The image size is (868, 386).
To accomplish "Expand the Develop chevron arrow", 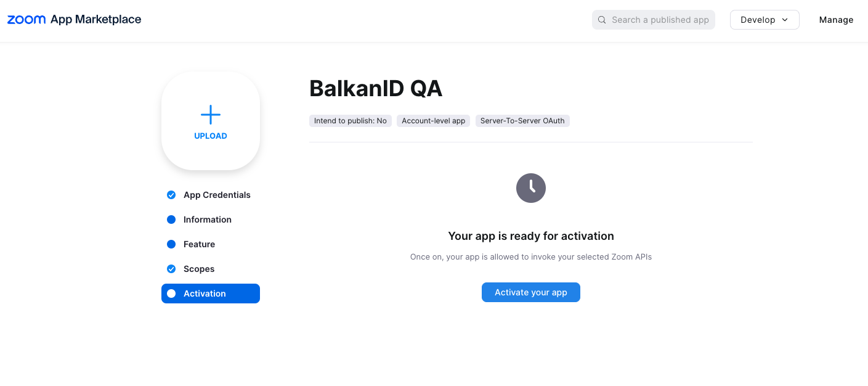I will (785, 20).
